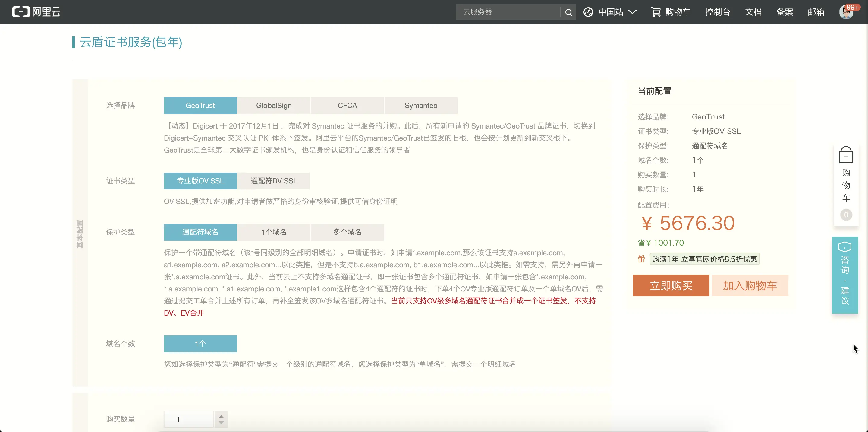Choose the 多个域名 protection type

347,232
